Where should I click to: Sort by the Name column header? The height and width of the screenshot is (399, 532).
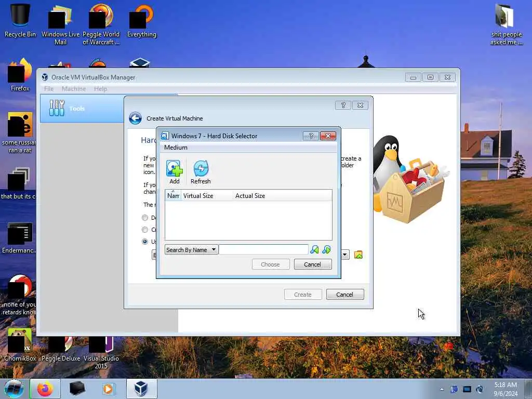click(173, 196)
